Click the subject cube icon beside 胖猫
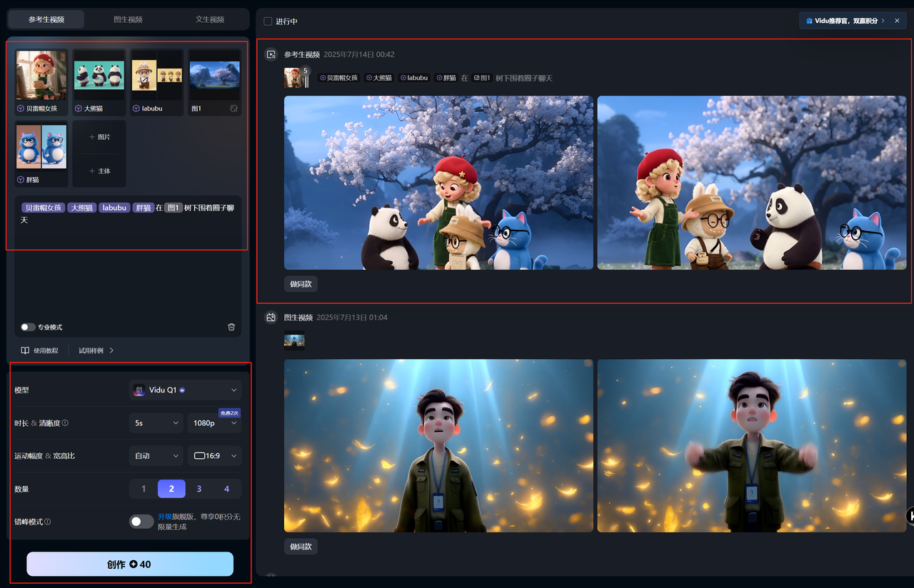This screenshot has height=588, width=914. [21, 180]
